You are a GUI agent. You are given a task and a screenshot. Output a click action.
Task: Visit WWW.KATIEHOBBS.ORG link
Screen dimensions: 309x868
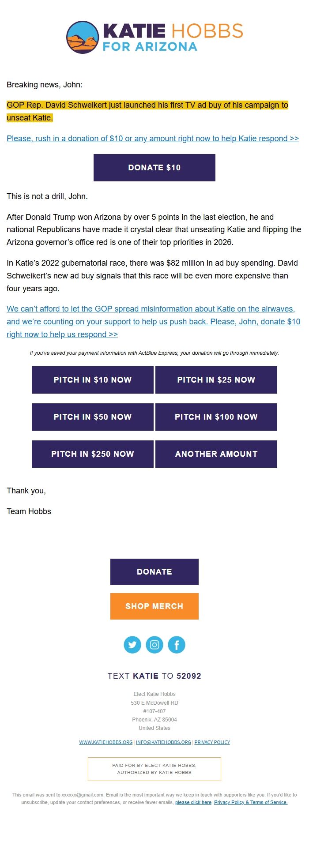(105, 742)
